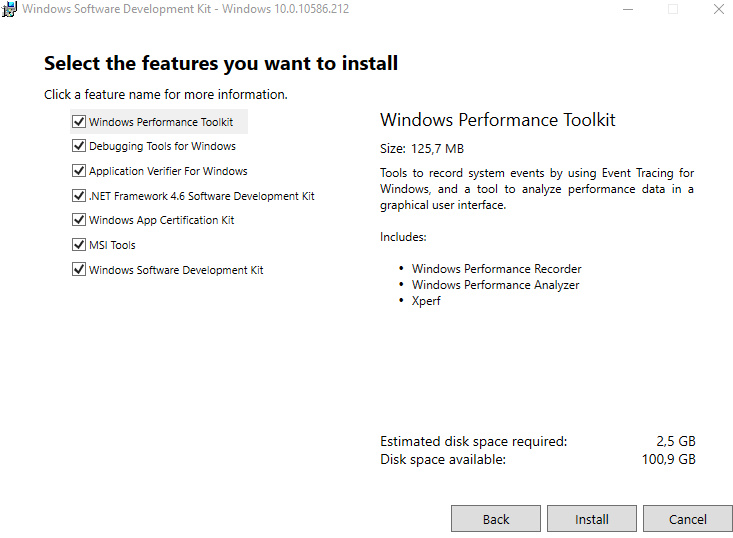Select the Windows Performance Toolkit feature name
This screenshot has height=538, width=733.
point(161,122)
